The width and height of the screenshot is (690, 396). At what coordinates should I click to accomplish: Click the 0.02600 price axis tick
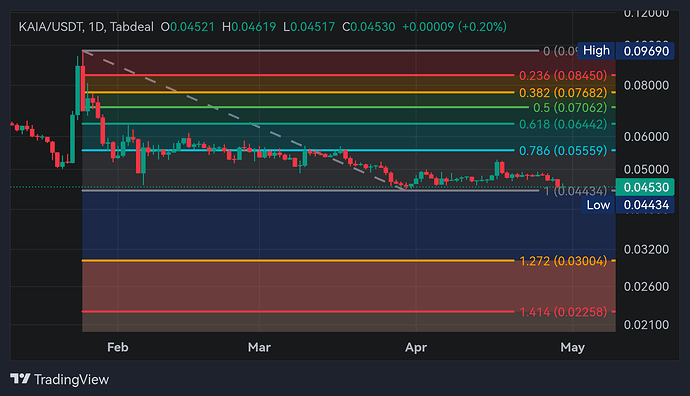646,287
